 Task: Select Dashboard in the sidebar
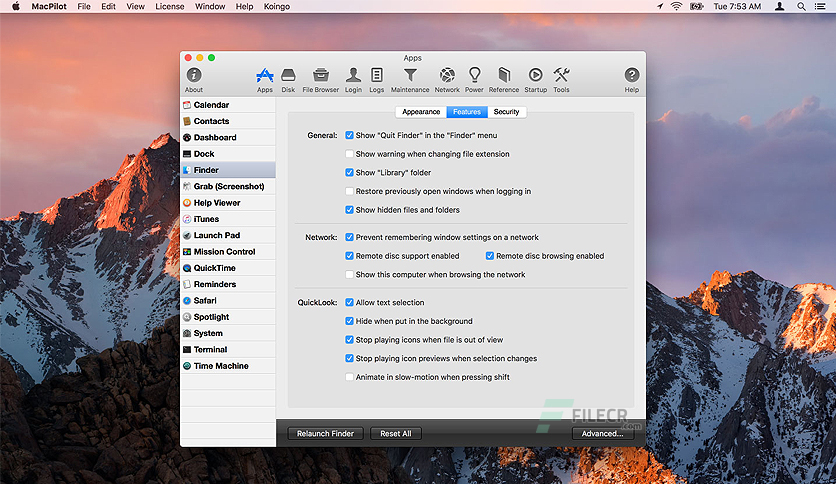[228, 138]
